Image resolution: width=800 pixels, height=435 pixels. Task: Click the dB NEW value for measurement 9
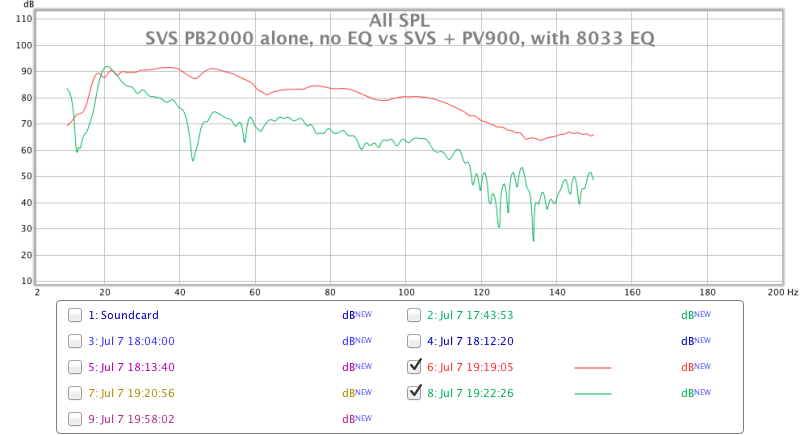[357, 419]
